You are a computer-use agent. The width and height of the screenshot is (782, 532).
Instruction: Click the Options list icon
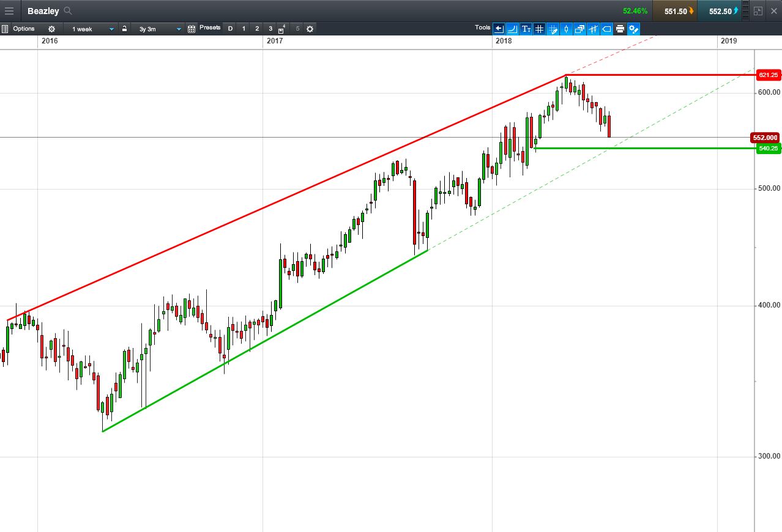click(x=5, y=29)
